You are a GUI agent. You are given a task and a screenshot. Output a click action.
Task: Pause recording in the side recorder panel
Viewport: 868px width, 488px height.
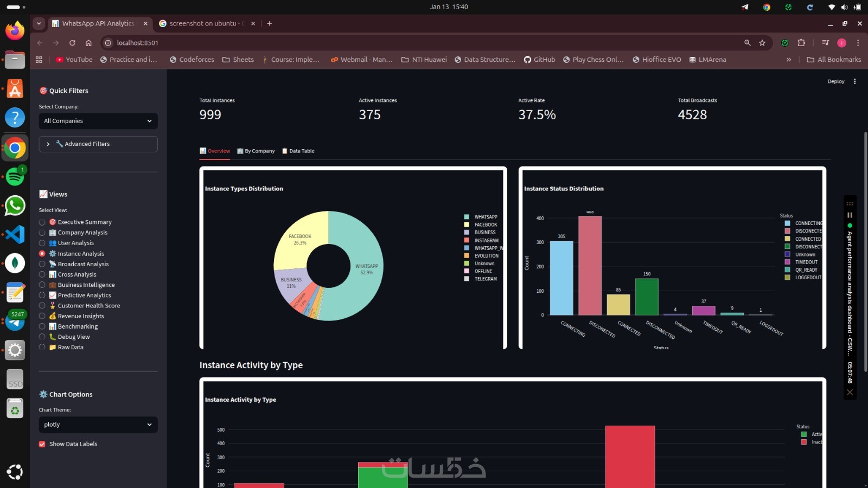pyautogui.click(x=850, y=215)
